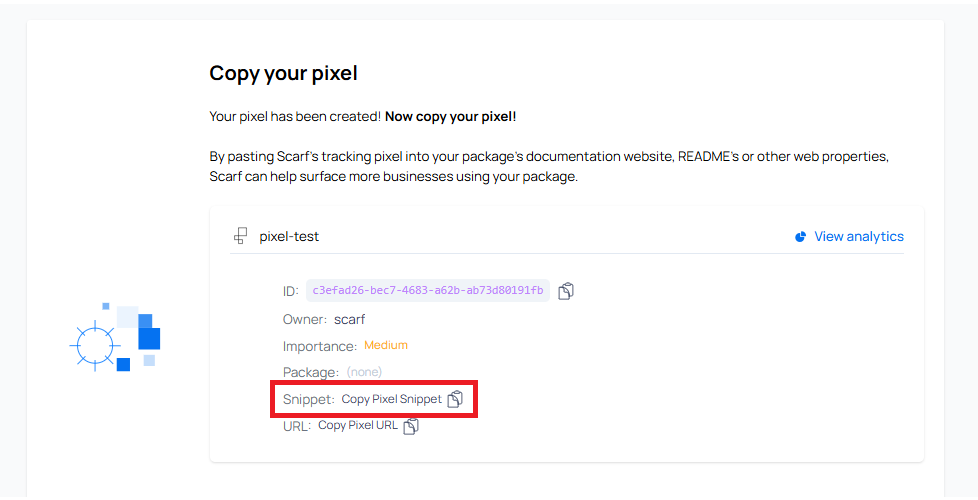
Task: Click the Package (none) value
Action: point(364,372)
